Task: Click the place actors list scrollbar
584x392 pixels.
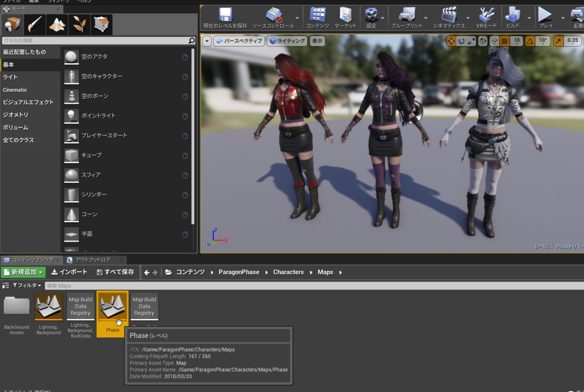Action: coord(193,136)
